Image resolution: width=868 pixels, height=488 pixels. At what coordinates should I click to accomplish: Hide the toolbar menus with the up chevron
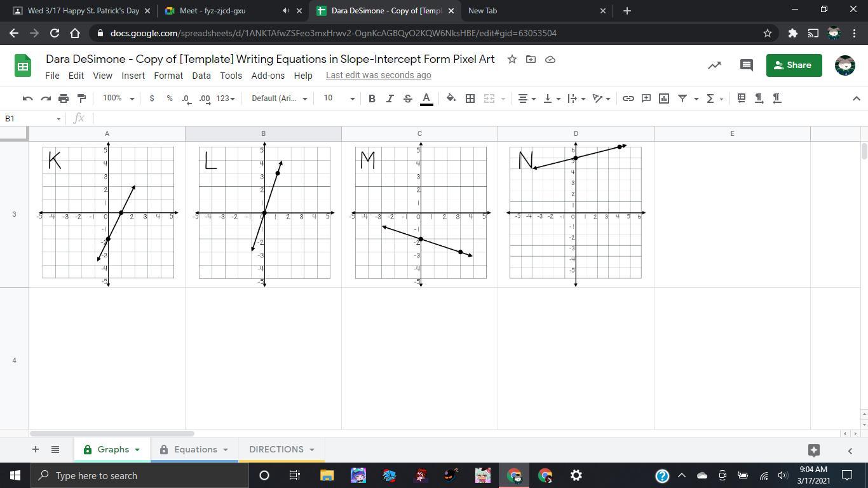856,98
